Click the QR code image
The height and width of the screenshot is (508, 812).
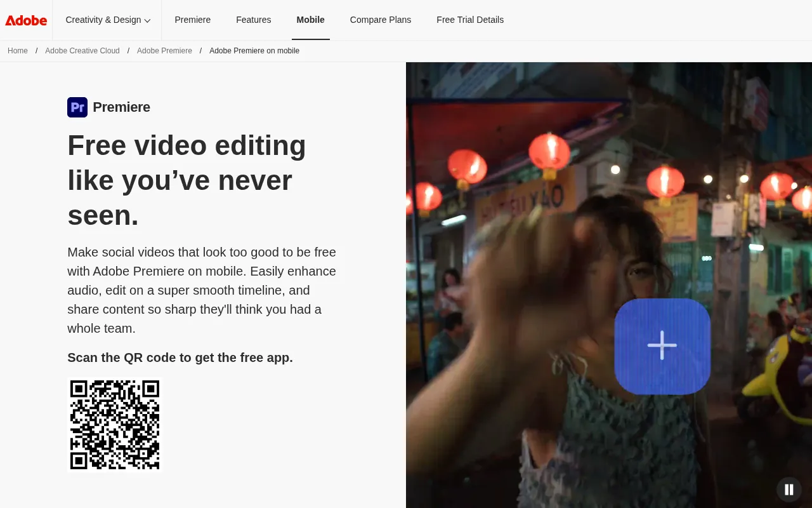tap(115, 425)
